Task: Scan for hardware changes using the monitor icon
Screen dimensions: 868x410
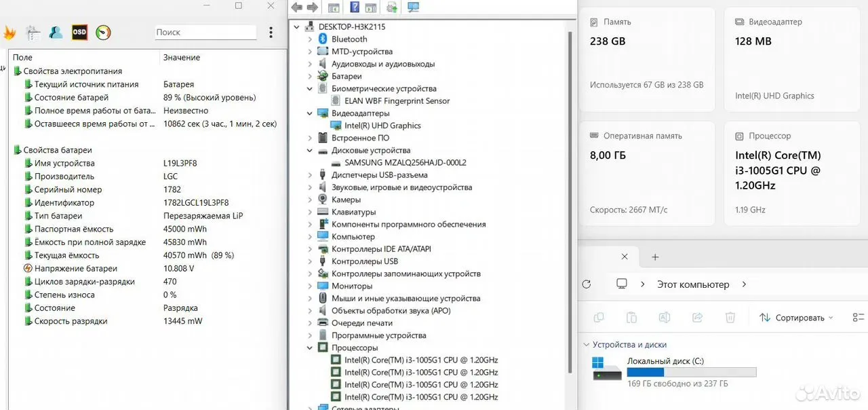Action: [x=413, y=7]
